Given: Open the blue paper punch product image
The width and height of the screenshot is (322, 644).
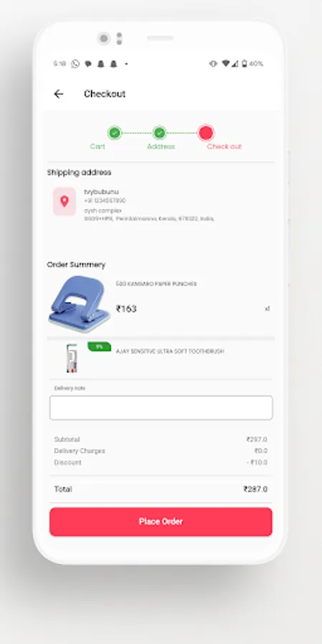Looking at the screenshot, I should (79, 304).
